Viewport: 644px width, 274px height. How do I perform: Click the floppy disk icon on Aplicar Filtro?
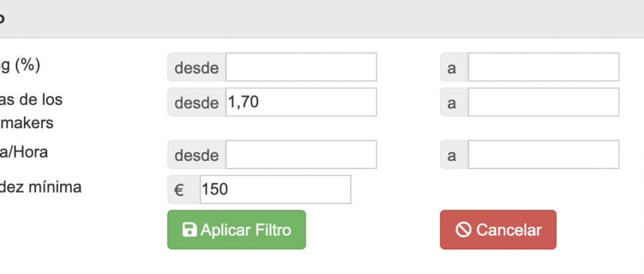click(190, 230)
